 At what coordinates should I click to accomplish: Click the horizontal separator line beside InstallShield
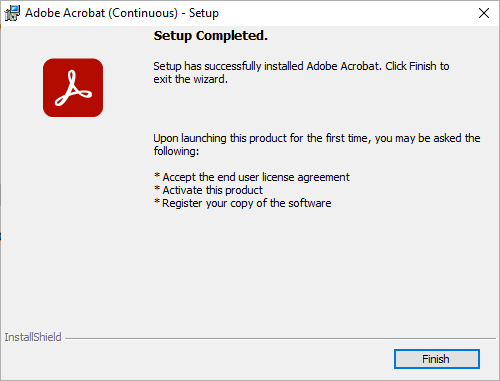click(x=280, y=339)
